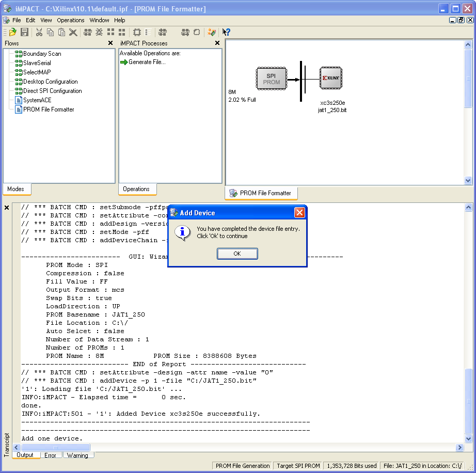Click the Copy toolbar icon
Image resolution: width=476 pixels, height=473 pixels.
tap(51, 32)
